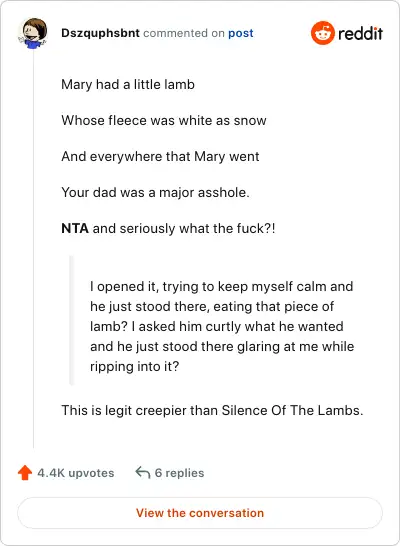Click the reply arrow icon

pyautogui.click(x=143, y=473)
